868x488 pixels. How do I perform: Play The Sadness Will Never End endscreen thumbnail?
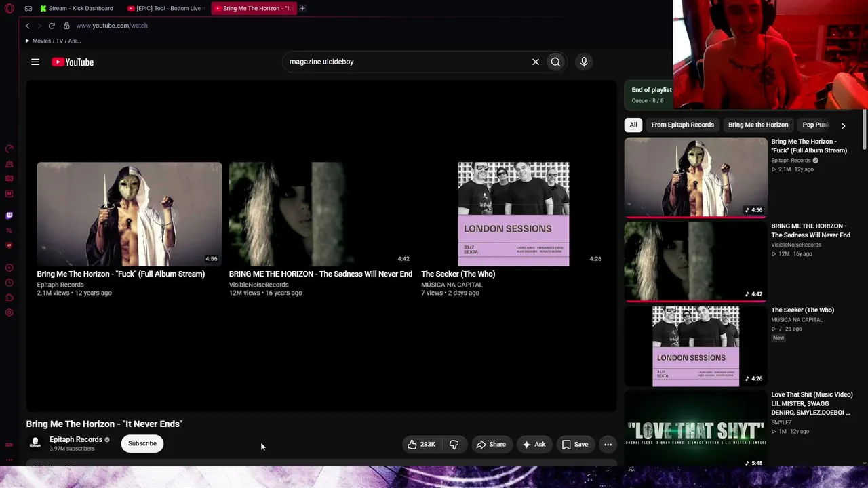point(321,214)
